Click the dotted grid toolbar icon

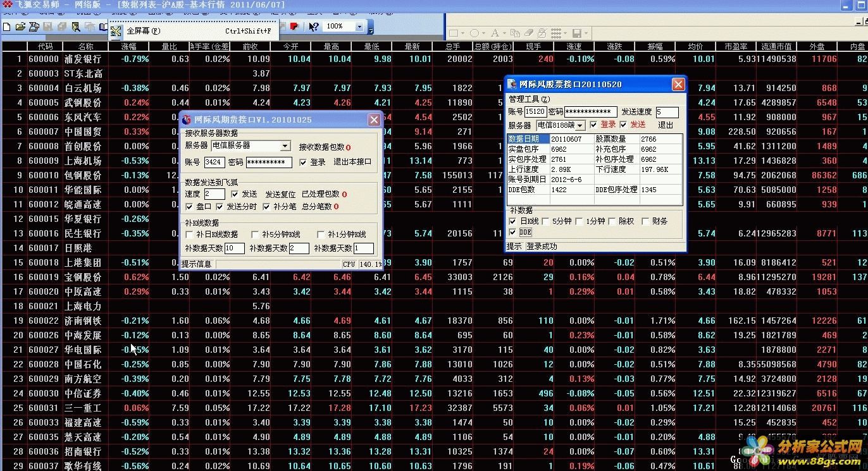pyautogui.click(x=557, y=33)
